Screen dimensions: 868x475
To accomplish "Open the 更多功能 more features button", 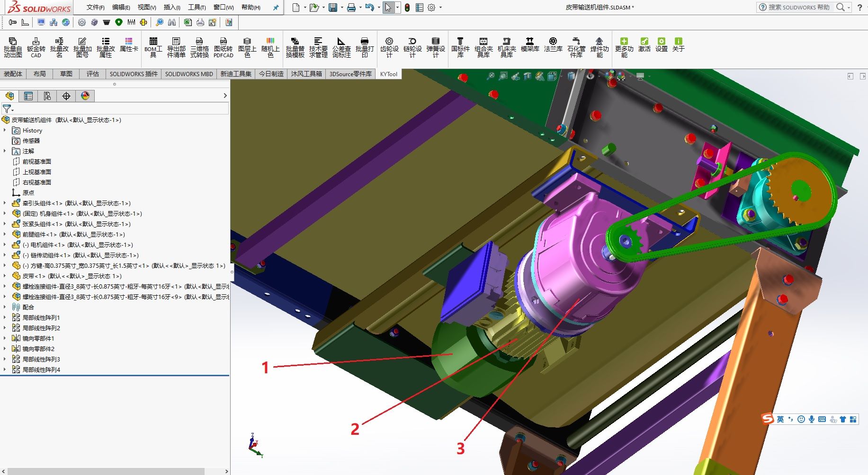I will (x=624, y=47).
